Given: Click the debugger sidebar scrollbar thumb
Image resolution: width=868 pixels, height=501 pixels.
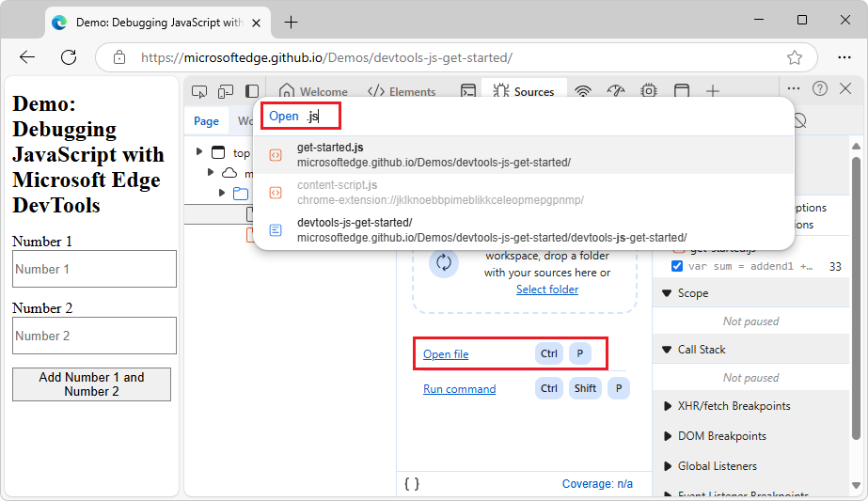Looking at the screenshot, I should coord(856,299).
